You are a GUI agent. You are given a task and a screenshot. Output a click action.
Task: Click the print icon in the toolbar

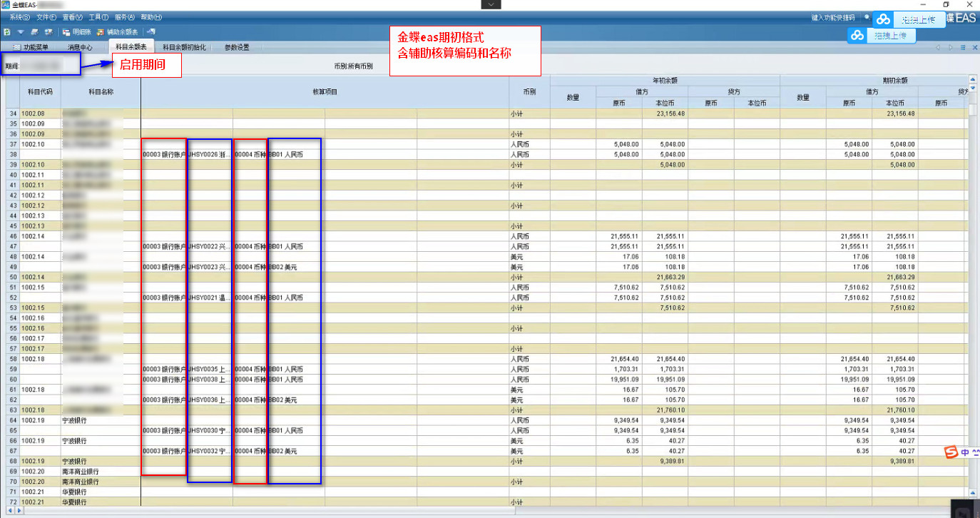click(34, 31)
